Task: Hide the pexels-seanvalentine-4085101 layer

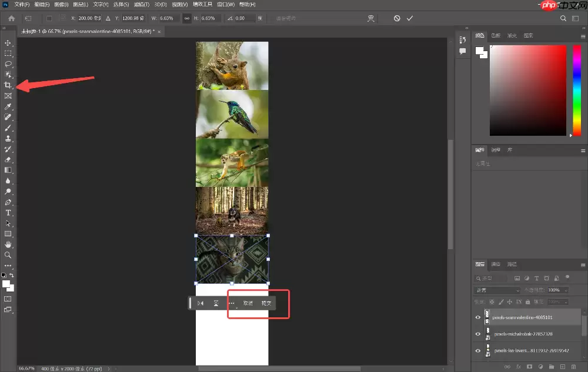Action: click(x=478, y=317)
